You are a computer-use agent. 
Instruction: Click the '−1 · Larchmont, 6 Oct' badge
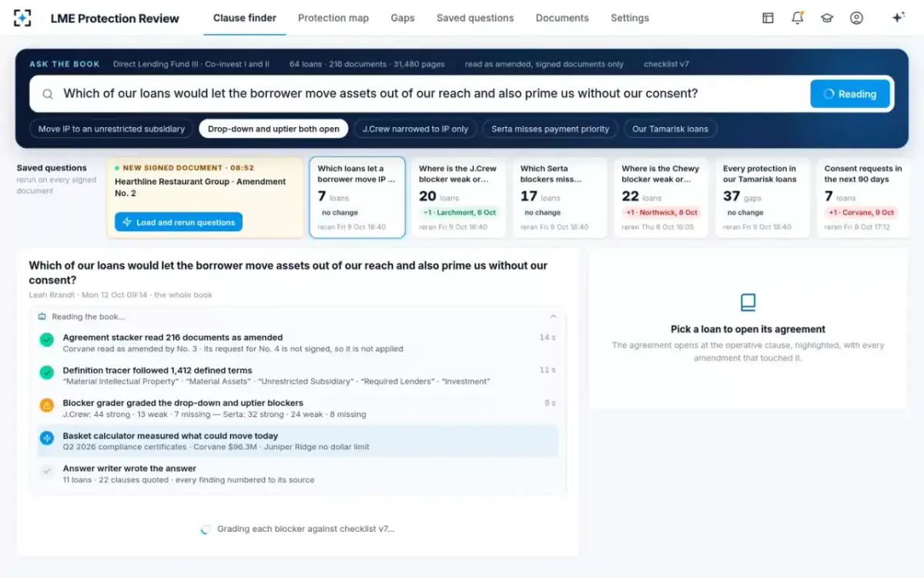coord(460,213)
